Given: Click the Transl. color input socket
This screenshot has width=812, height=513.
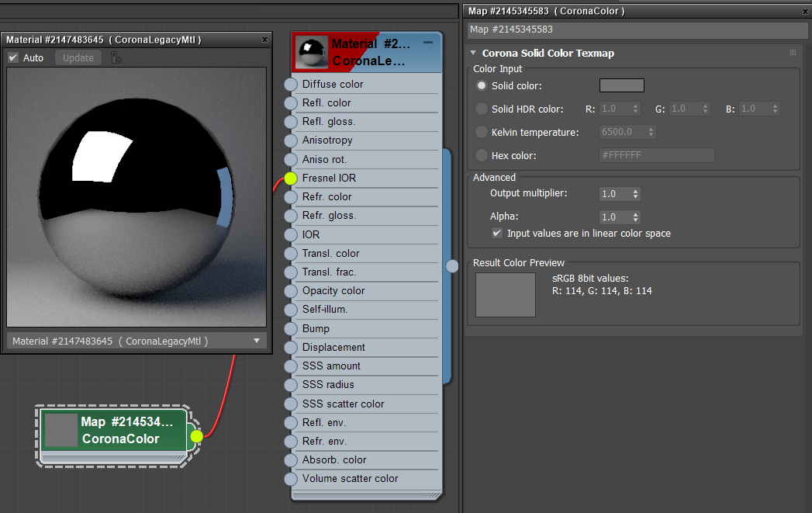Looking at the screenshot, I should 291,253.
